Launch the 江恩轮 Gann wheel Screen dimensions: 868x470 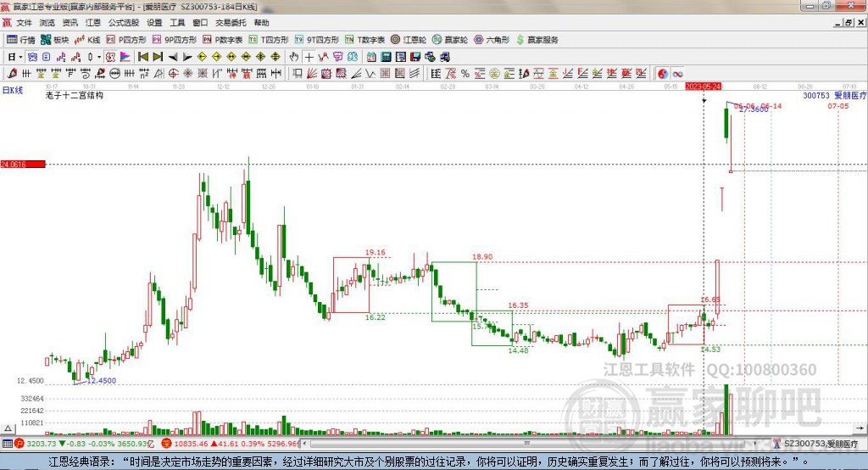point(409,40)
